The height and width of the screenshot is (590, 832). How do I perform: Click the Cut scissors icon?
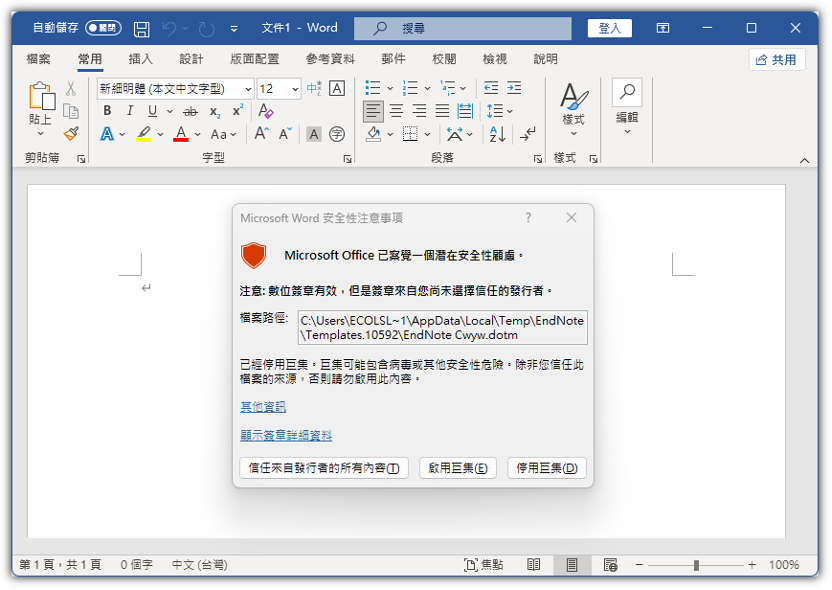[71, 88]
